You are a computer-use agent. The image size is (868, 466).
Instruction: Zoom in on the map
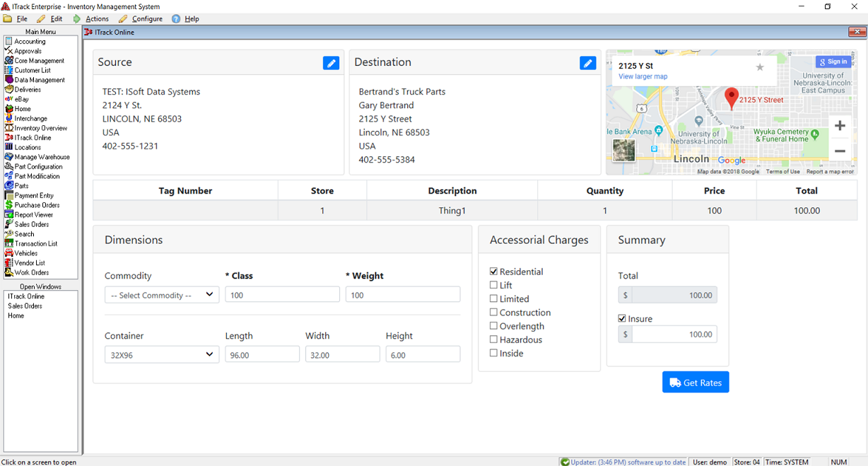pos(840,126)
